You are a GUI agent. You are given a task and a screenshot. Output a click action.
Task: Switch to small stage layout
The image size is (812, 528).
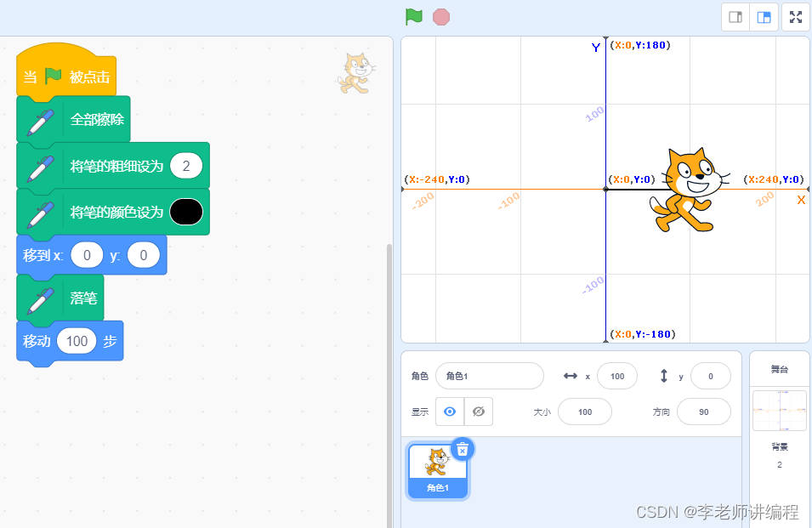click(735, 17)
